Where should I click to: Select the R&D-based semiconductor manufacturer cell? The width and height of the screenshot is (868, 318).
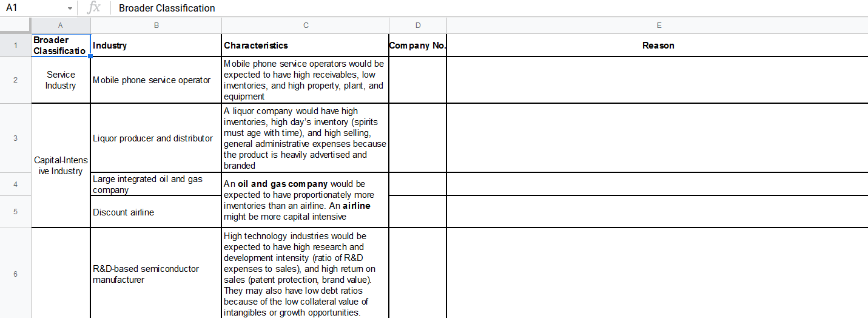(x=156, y=274)
